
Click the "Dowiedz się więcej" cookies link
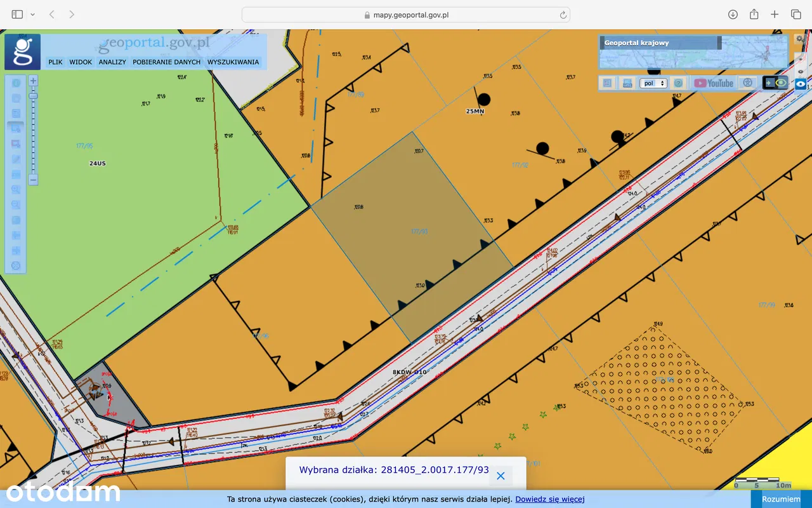549,499
